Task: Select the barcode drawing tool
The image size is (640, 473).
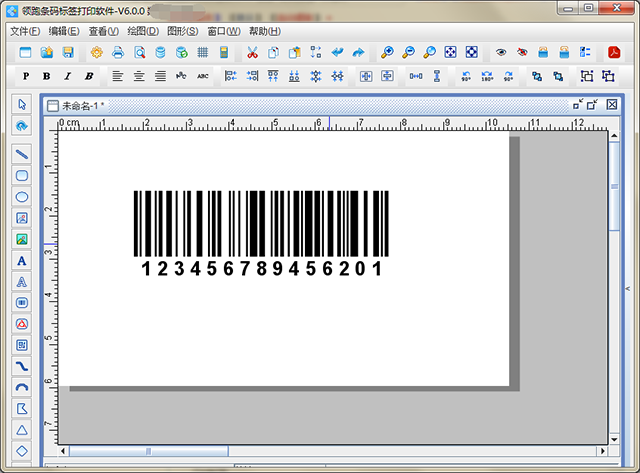Action: point(22,303)
